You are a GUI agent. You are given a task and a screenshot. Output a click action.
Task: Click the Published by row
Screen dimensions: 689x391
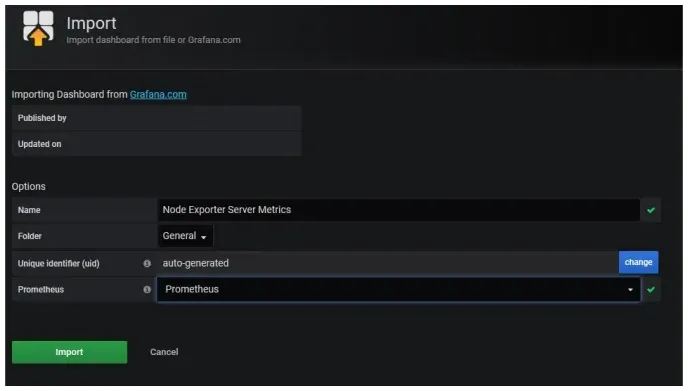[x=156, y=118]
